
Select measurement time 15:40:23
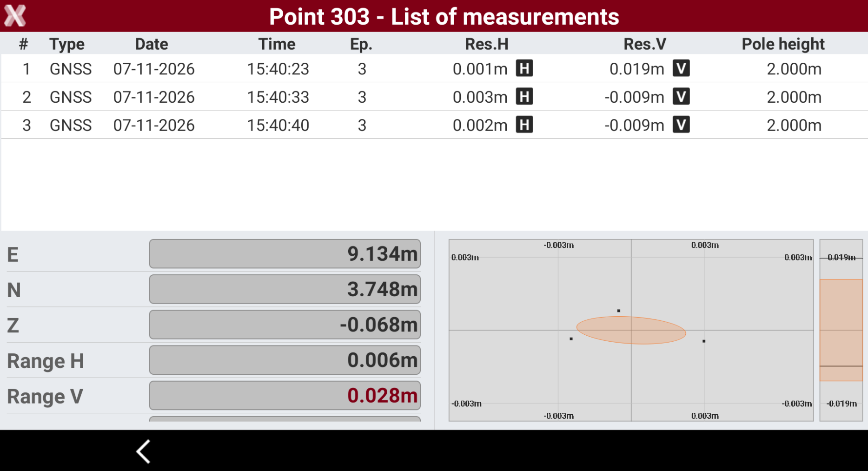tap(278, 69)
